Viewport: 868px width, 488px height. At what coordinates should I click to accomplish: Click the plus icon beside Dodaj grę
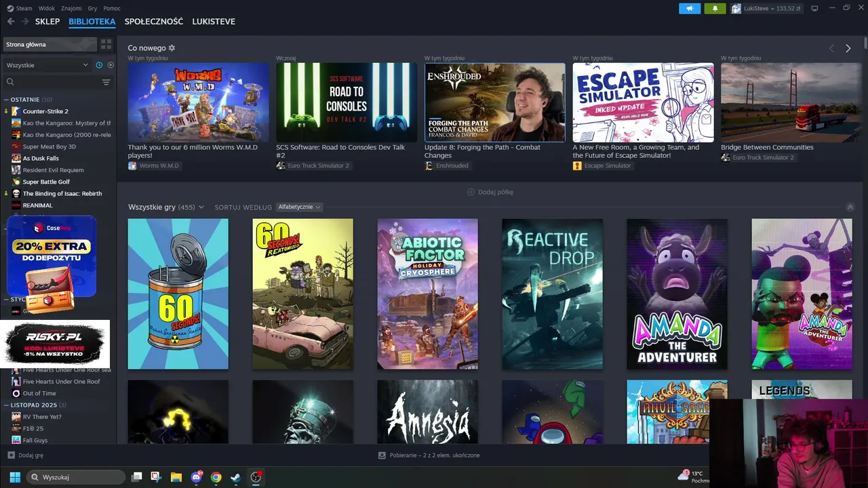pos(11,455)
